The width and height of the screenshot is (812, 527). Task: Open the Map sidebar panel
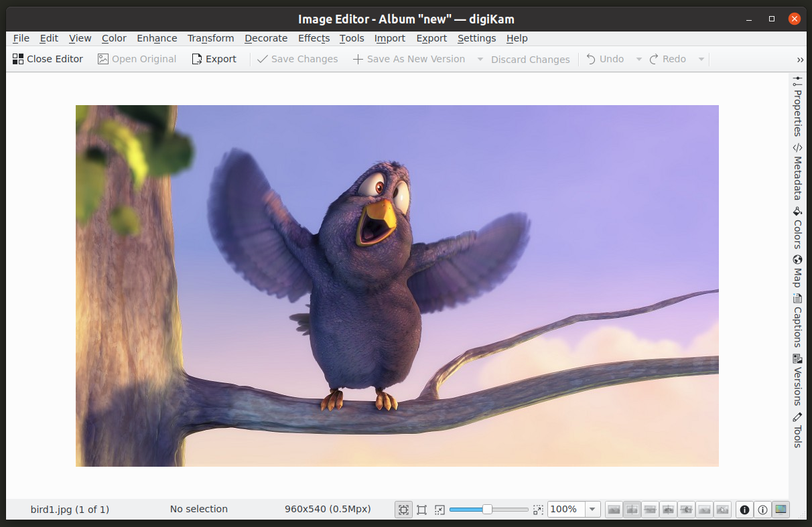coord(797,271)
